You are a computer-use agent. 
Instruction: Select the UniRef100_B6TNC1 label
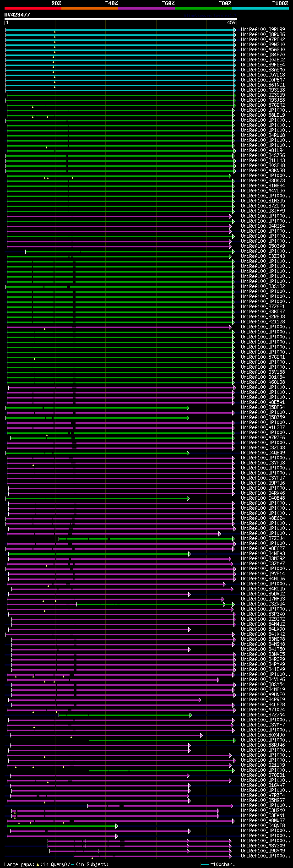(263, 85)
